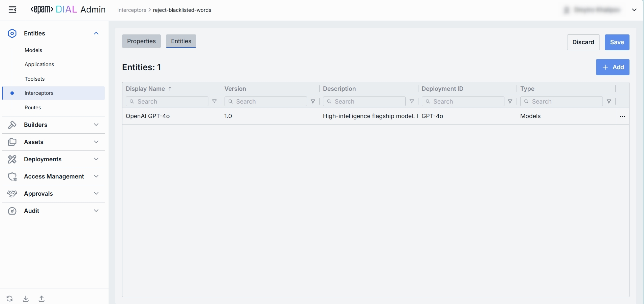Viewport: 644px width, 304px height.
Task: Click the download icon at sidebar bottom
Action: (x=26, y=299)
